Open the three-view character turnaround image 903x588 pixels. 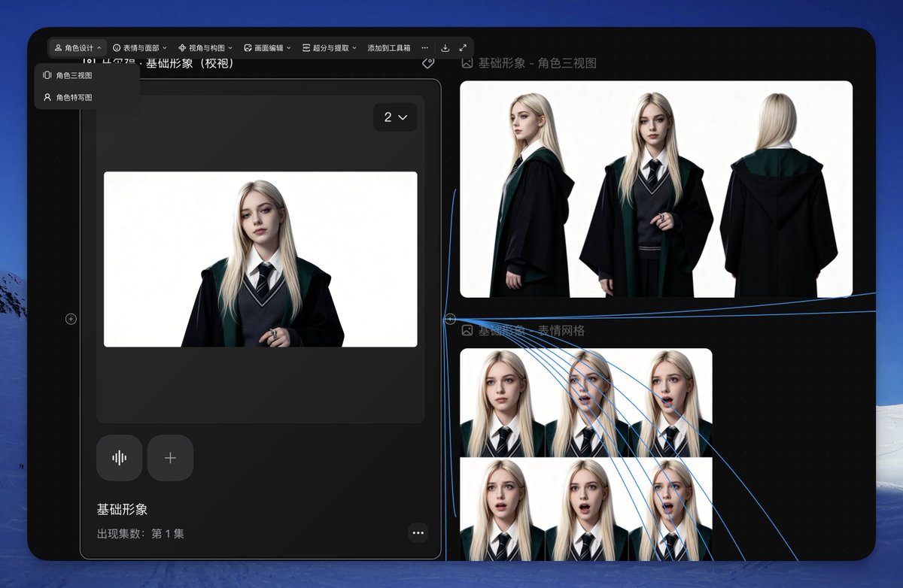(x=656, y=189)
